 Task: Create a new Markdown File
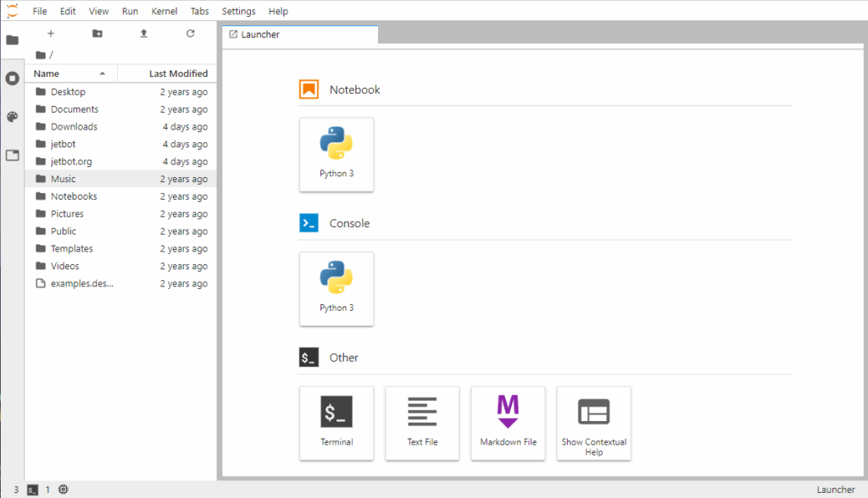coord(508,423)
